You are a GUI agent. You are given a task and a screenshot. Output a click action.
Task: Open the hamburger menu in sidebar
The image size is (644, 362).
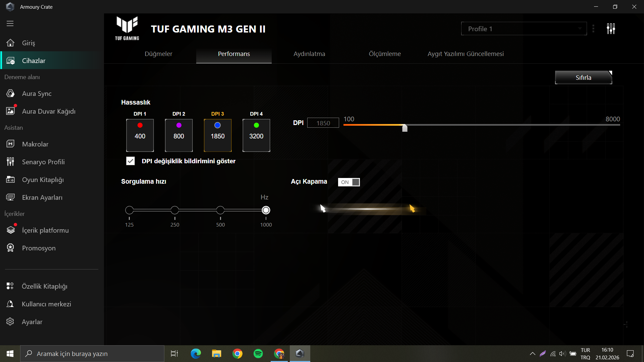[x=10, y=23]
